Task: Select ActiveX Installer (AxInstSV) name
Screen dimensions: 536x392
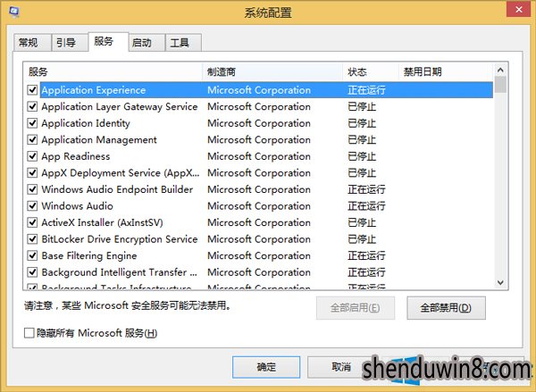Action: [102, 222]
